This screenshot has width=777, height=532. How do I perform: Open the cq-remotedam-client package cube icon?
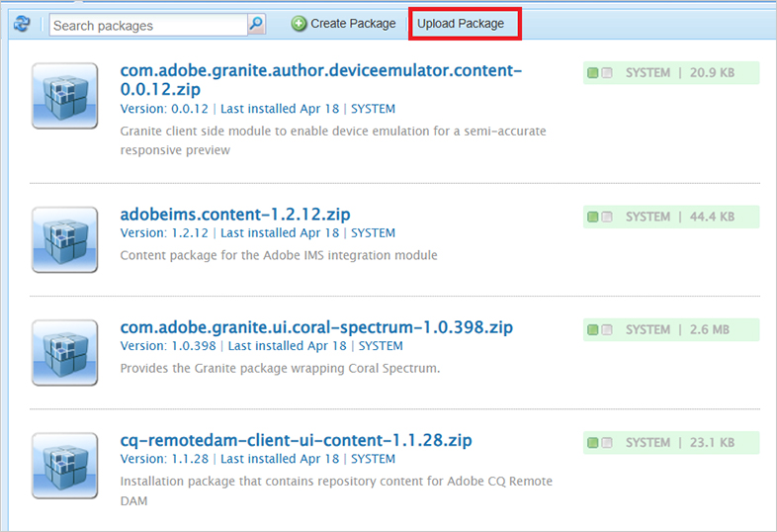pos(64,466)
